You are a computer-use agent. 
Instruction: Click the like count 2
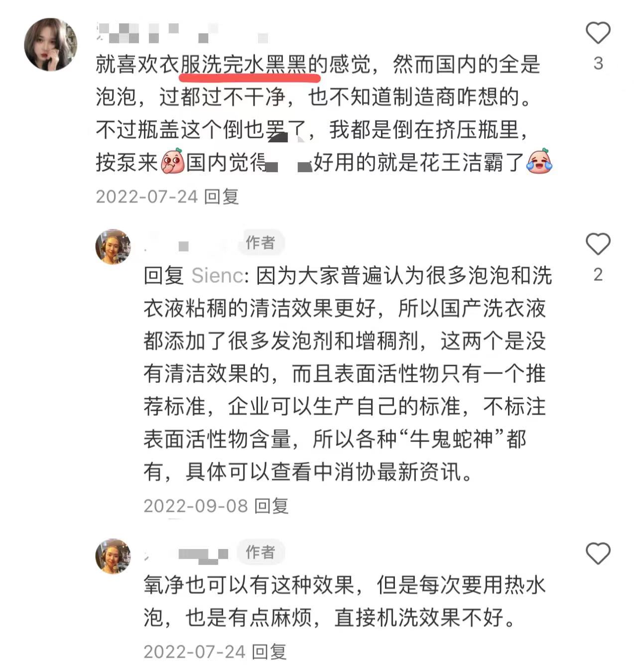[598, 274]
